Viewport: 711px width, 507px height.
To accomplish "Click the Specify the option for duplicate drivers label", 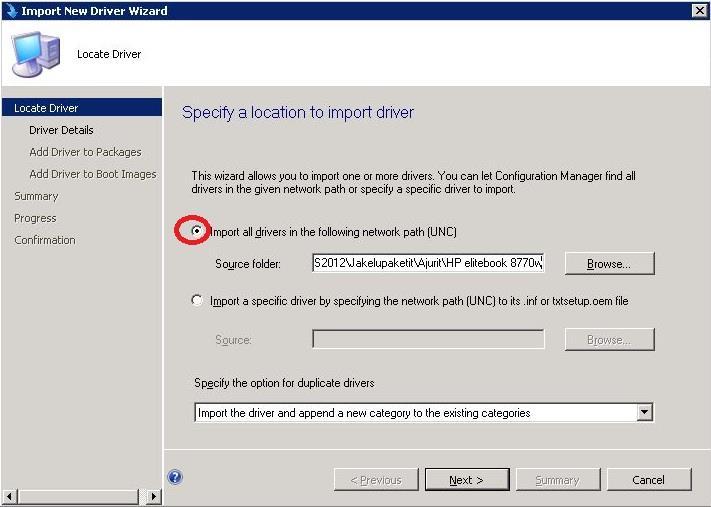I will click(x=284, y=383).
